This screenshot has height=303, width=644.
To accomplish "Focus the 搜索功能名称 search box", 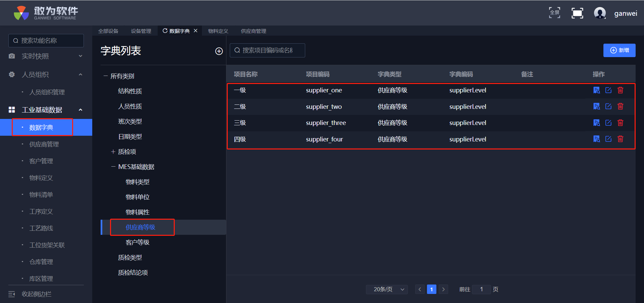I will [x=46, y=41].
